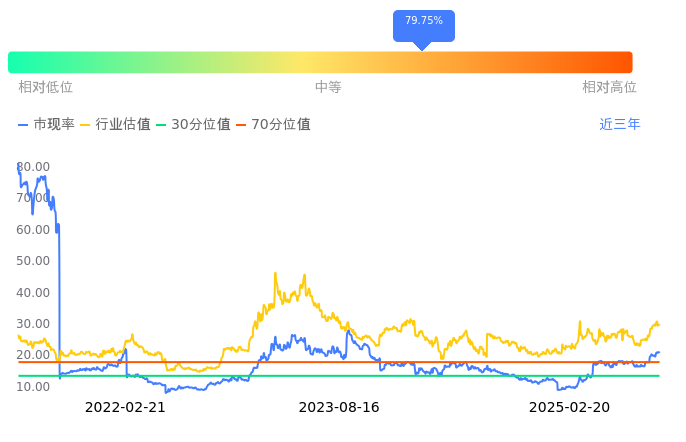Select the 相对高位 label
Viewport: 686px width, 442px height.
[609, 87]
